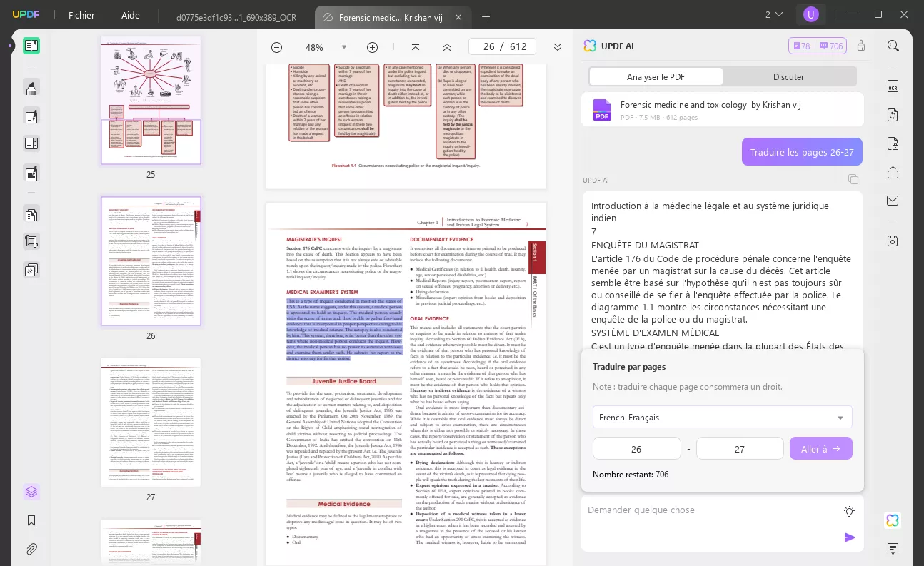Image resolution: width=924 pixels, height=566 pixels.
Task: Select the highlighter Comment tool
Action: tap(31, 89)
